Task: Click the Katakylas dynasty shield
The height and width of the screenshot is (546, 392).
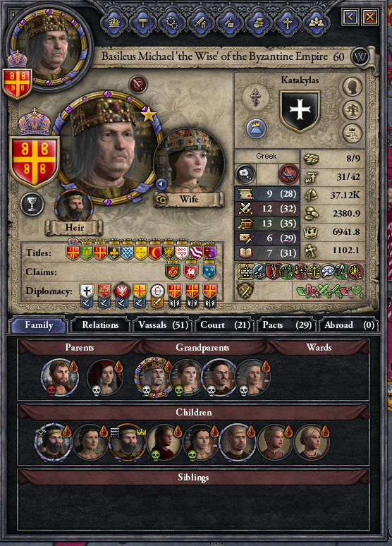Action: coord(300,111)
